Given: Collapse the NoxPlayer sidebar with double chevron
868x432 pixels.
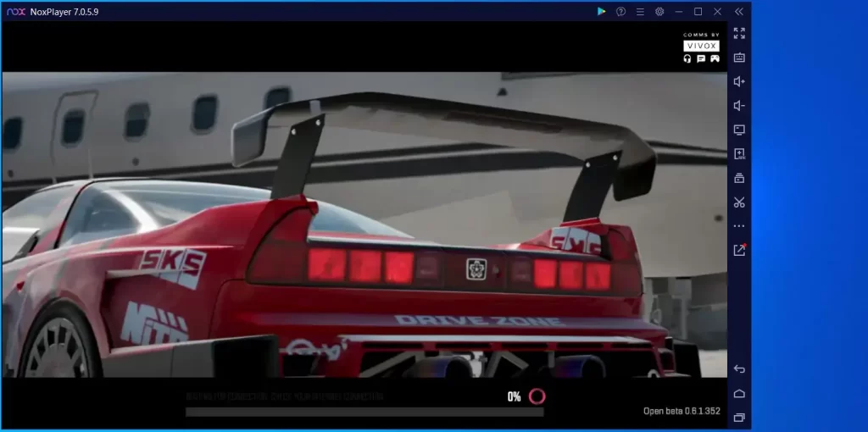Looking at the screenshot, I should (739, 12).
